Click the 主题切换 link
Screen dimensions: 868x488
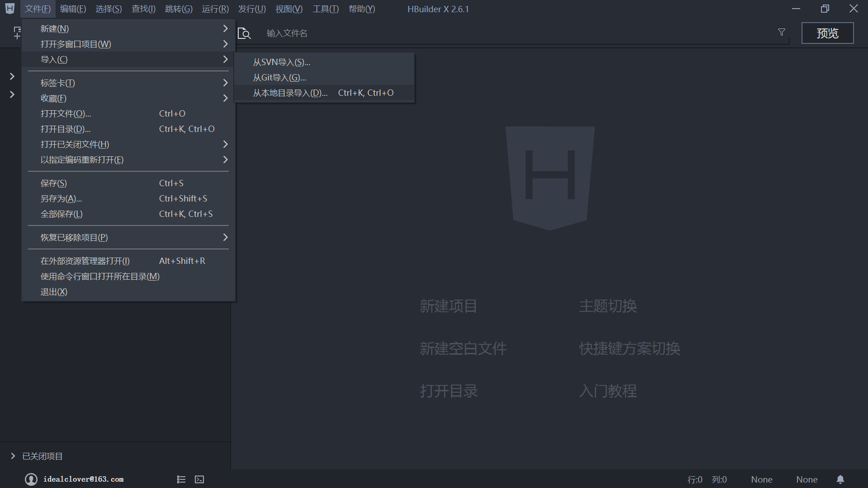(608, 306)
